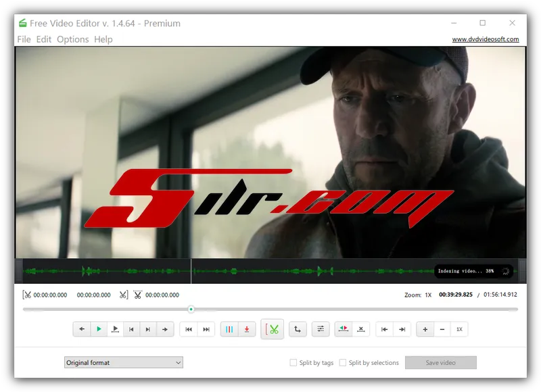The width and height of the screenshot is (541, 392).
Task: Jump to the selection start arrow icon
Action: point(384,329)
